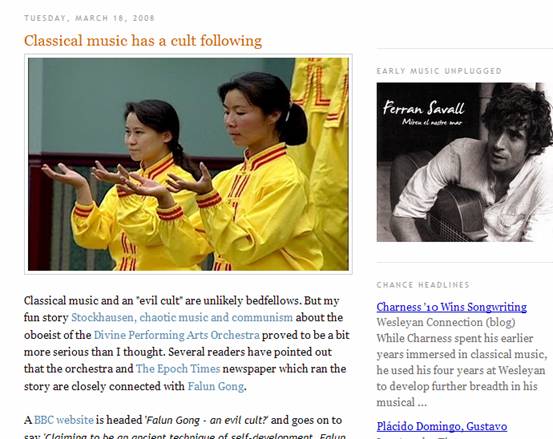The height and width of the screenshot is (439, 553).
Task: Open the 'Charness '10 Wins Songwriting' headline
Action: (451, 307)
